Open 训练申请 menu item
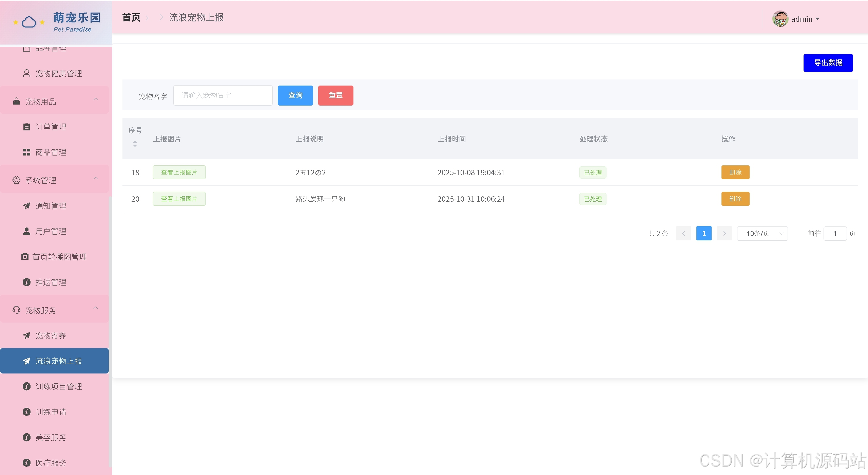This screenshot has height=475, width=868. (x=54, y=412)
